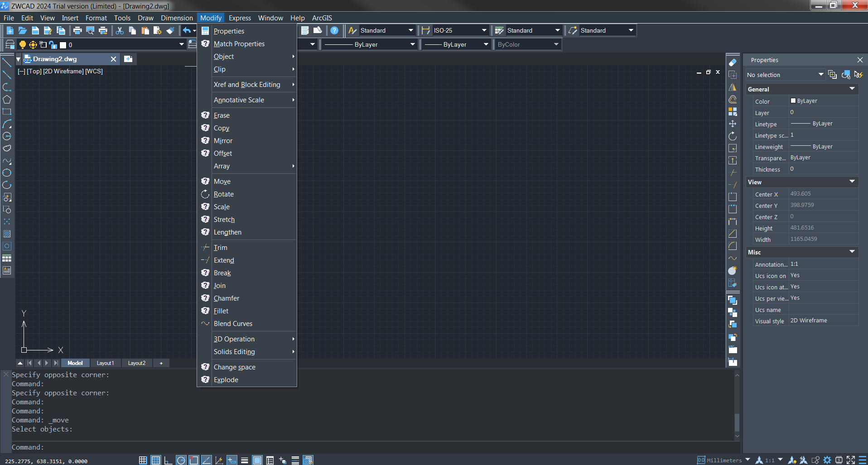Switch to the Layout1 tab
Image resolution: width=868 pixels, height=465 pixels.
point(105,363)
